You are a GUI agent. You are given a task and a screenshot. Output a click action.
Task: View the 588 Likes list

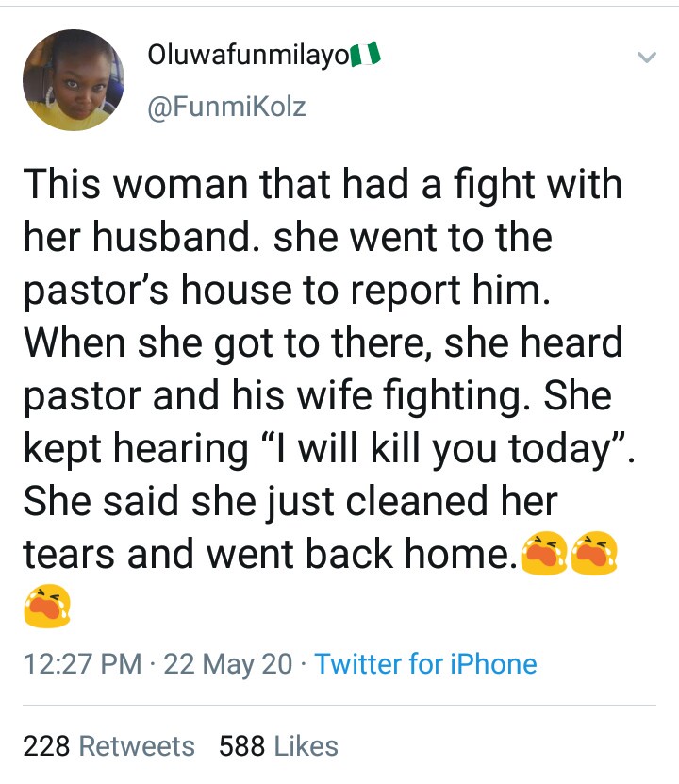click(278, 746)
